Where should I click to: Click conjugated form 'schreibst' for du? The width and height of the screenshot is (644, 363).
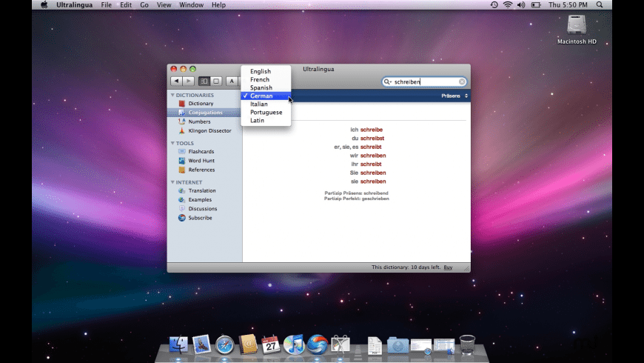coord(372,139)
